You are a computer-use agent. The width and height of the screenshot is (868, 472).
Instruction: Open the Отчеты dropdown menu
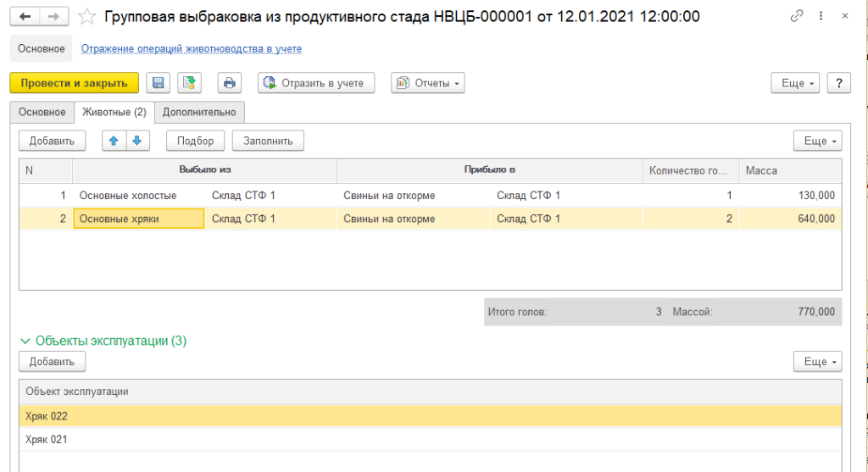tap(428, 83)
